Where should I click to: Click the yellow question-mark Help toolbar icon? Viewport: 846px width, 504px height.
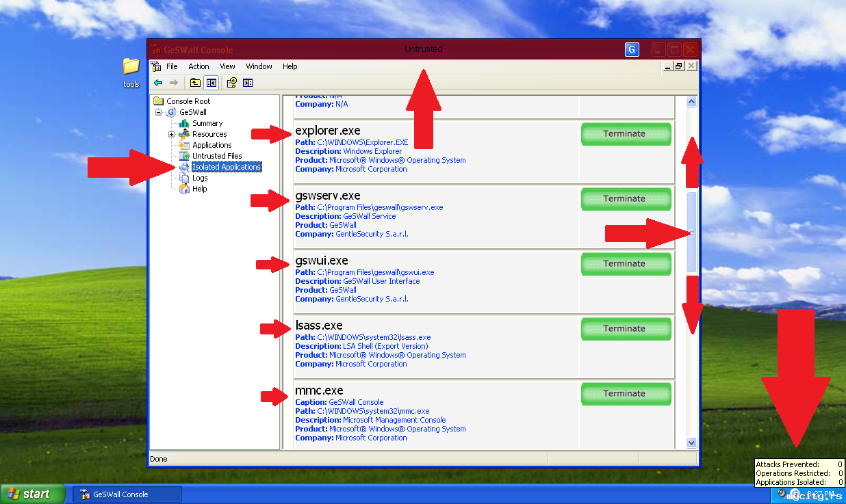(232, 83)
